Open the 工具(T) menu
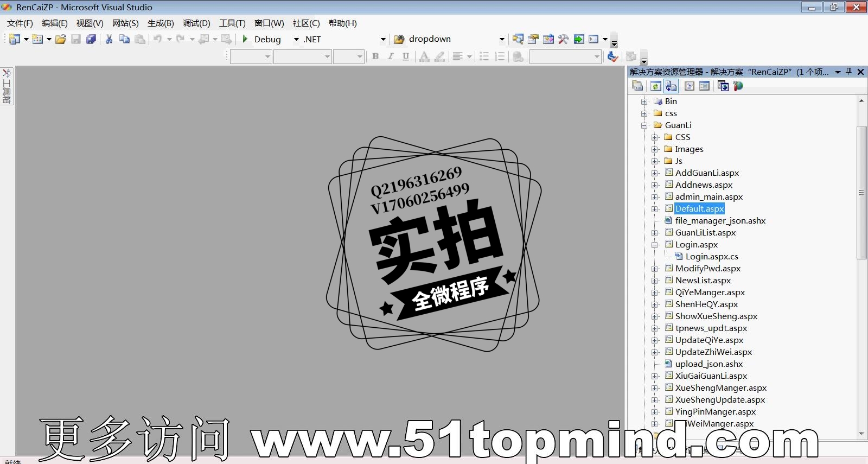Viewport: 868px width, 464px height. pyautogui.click(x=232, y=23)
